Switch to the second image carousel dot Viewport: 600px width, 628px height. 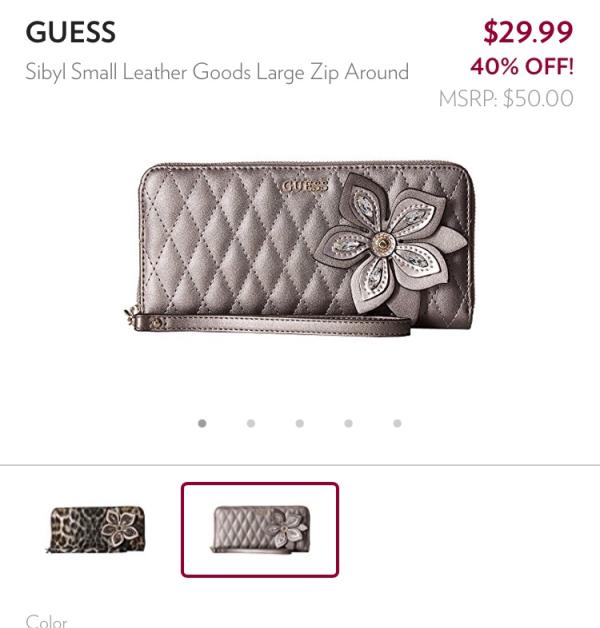pos(251,423)
